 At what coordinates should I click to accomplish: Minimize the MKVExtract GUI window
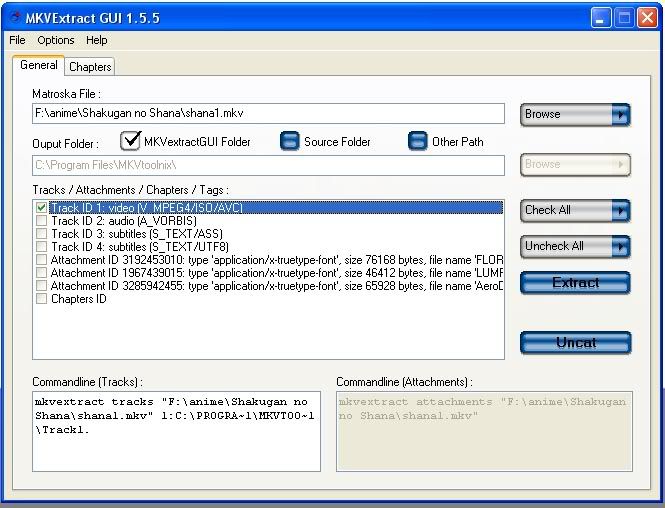point(601,18)
